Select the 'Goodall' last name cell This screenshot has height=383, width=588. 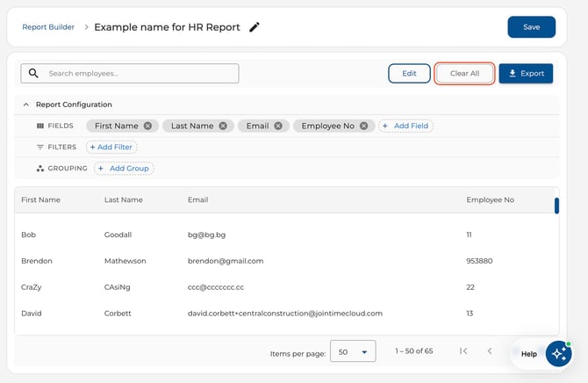[118, 235]
